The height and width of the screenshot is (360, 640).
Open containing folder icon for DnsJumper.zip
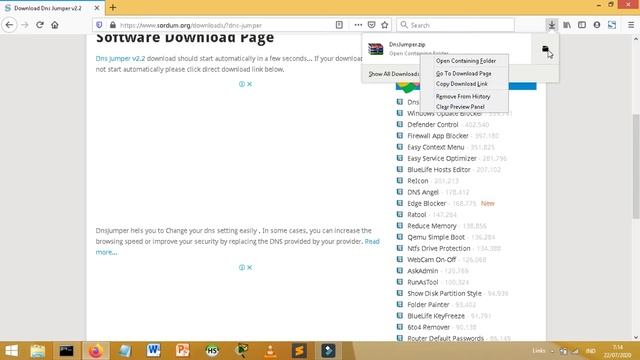(545, 49)
